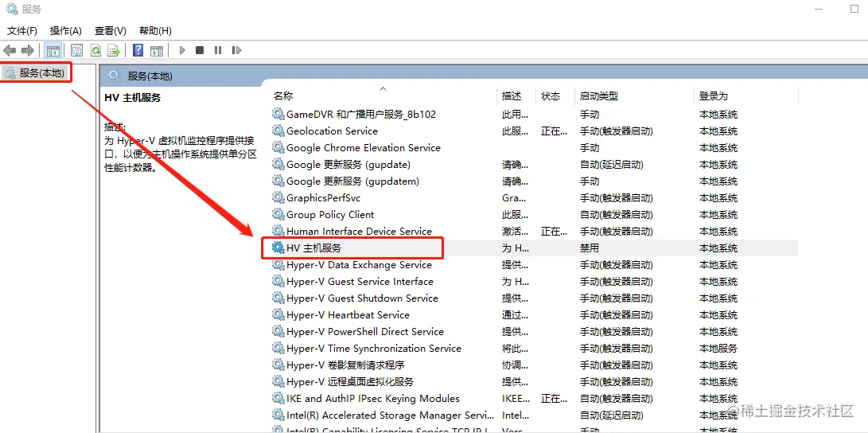Select IKE and AuthIP IPsec Keying Modules
Screen dimensions: 868x433
tap(372, 398)
